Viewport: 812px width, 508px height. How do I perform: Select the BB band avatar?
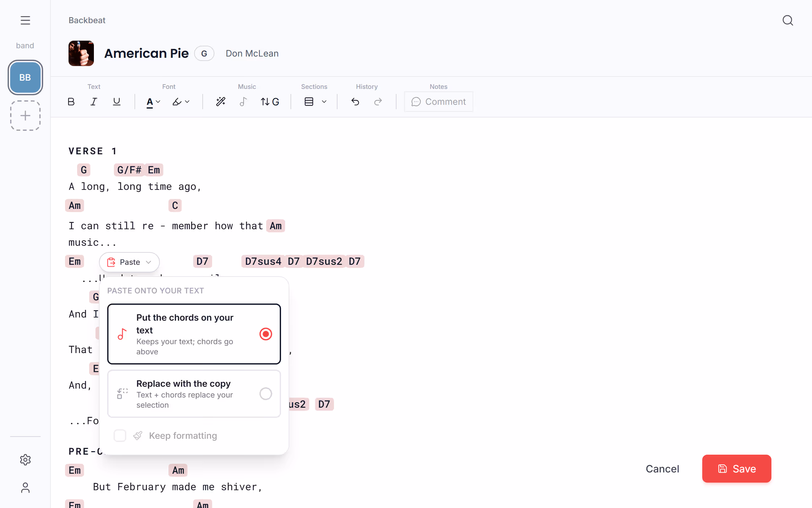click(25, 77)
